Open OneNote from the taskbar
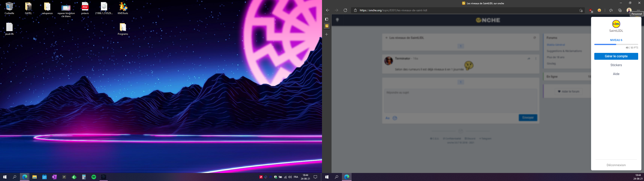This screenshot has height=181, width=644. (x=54, y=177)
